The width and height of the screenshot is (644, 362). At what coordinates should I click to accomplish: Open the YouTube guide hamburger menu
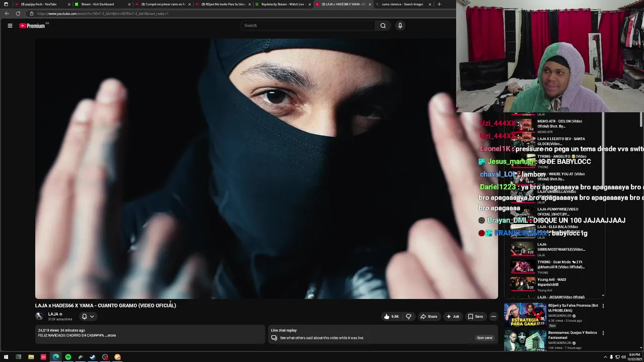click(10, 26)
